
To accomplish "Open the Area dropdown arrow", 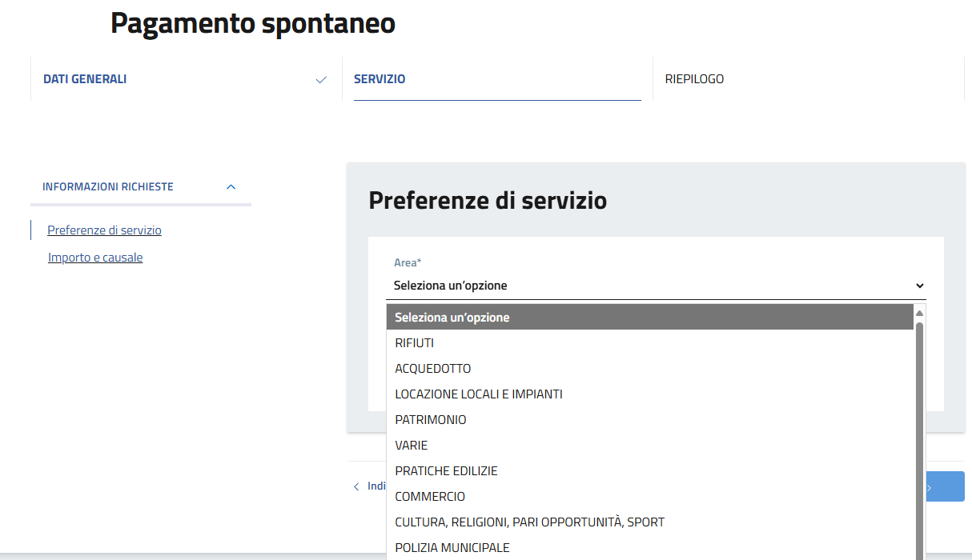I will point(919,286).
